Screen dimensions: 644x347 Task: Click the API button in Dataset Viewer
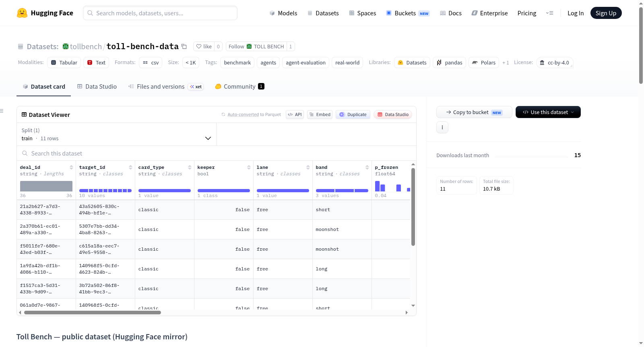tap(295, 114)
